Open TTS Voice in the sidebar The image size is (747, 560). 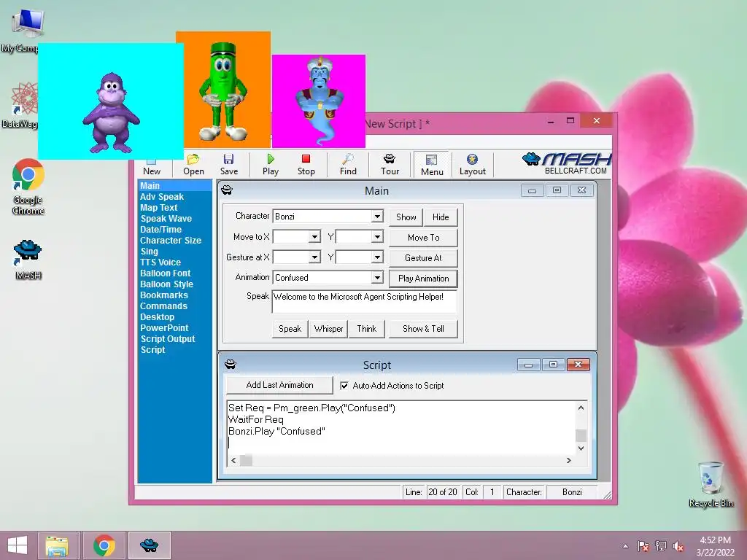160,262
